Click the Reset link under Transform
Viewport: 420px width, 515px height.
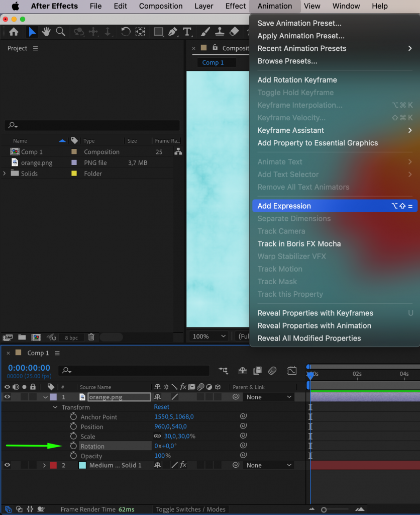161,407
